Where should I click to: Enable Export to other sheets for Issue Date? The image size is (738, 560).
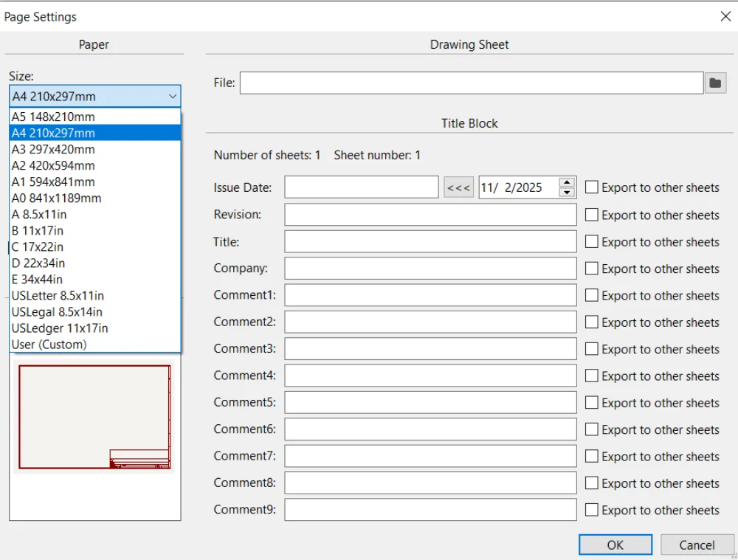(591, 187)
